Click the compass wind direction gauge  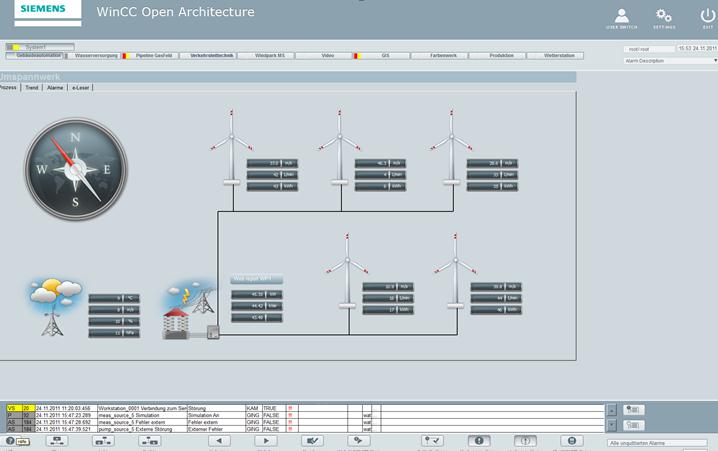[76, 168]
